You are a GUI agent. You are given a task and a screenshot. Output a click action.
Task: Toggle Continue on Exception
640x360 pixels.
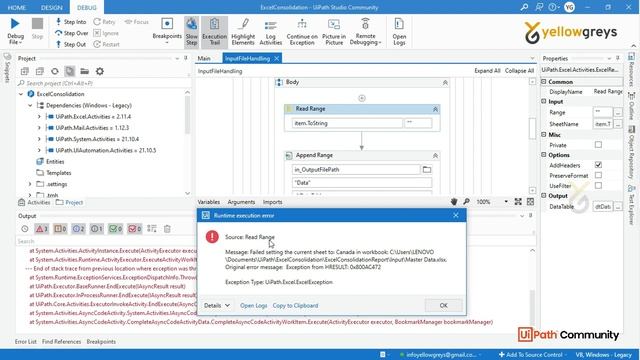click(302, 32)
